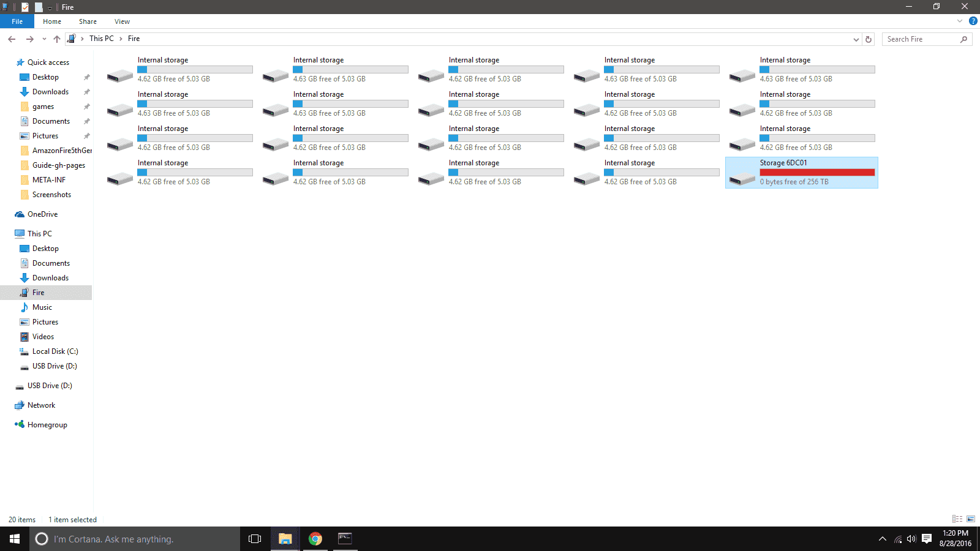Open the network tray icon
The height and width of the screenshot is (551, 980).
(898, 539)
